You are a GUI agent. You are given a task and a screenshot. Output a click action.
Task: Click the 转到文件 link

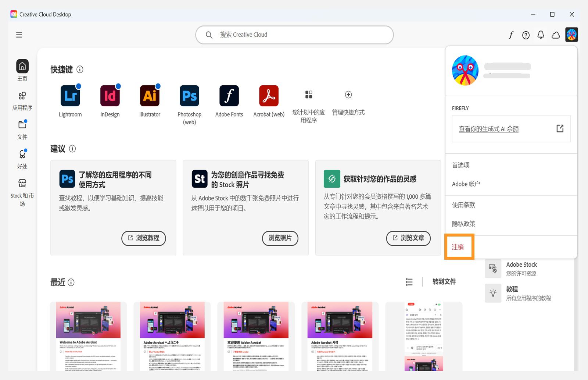(x=444, y=282)
